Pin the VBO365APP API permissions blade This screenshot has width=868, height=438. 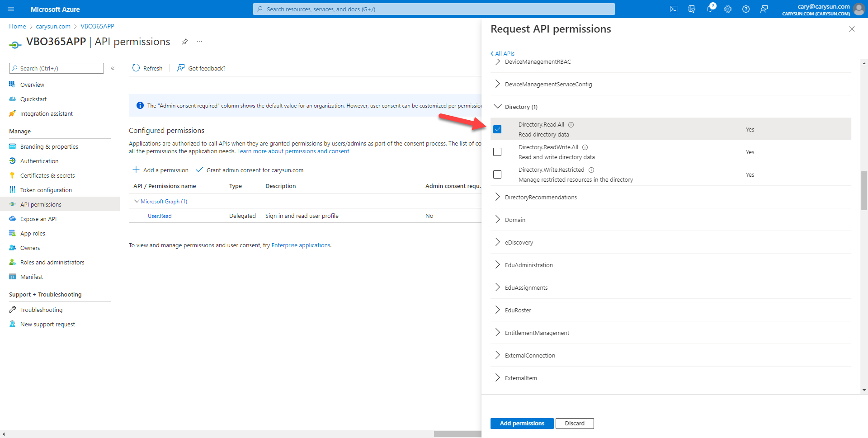click(185, 42)
